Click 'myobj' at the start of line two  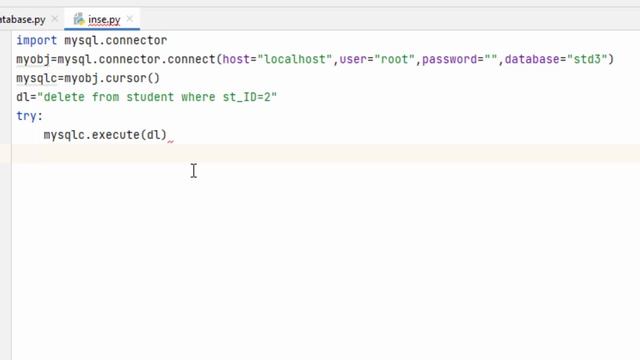click(x=33, y=60)
